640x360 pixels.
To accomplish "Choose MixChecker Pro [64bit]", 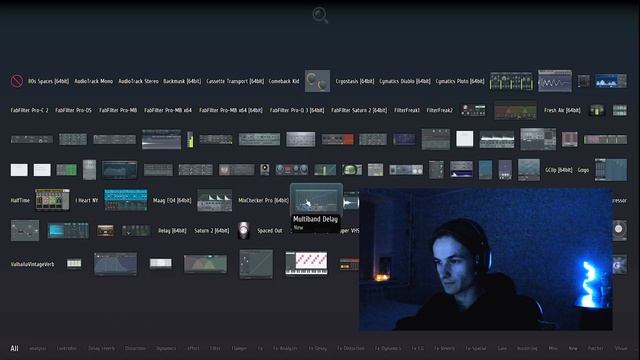I will point(263,200).
